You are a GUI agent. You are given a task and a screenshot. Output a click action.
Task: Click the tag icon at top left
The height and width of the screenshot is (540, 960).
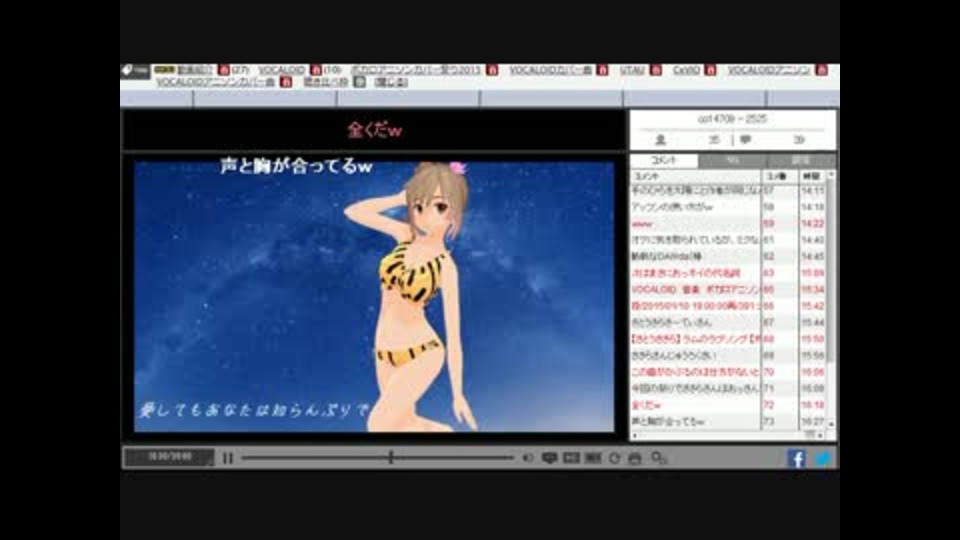pyautogui.click(x=127, y=70)
